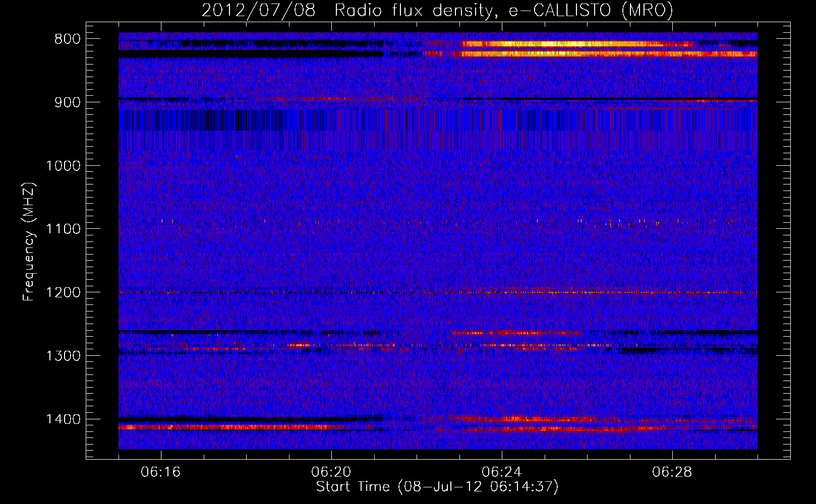The width and height of the screenshot is (816, 504).
Task: Click the 06:24 time tick label
Action: click(x=502, y=472)
